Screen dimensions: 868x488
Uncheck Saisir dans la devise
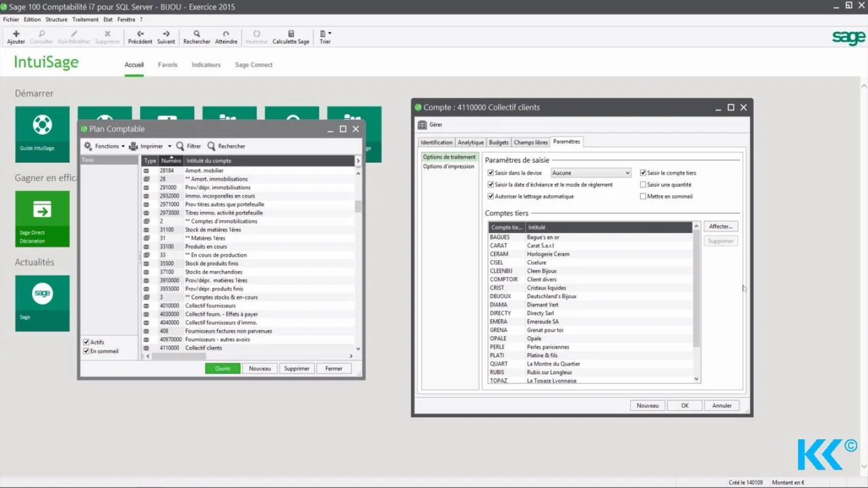(x=491, y=173)
